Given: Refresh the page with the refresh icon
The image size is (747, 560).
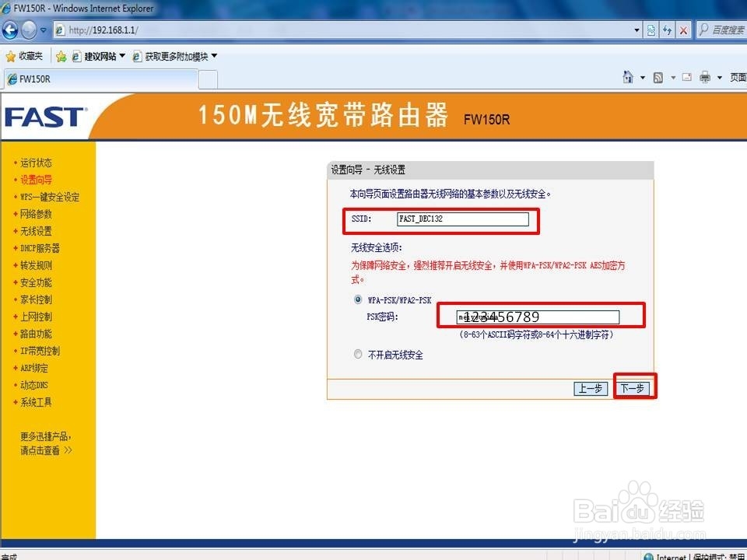Looking at the screenshot, I should (668, 30).
